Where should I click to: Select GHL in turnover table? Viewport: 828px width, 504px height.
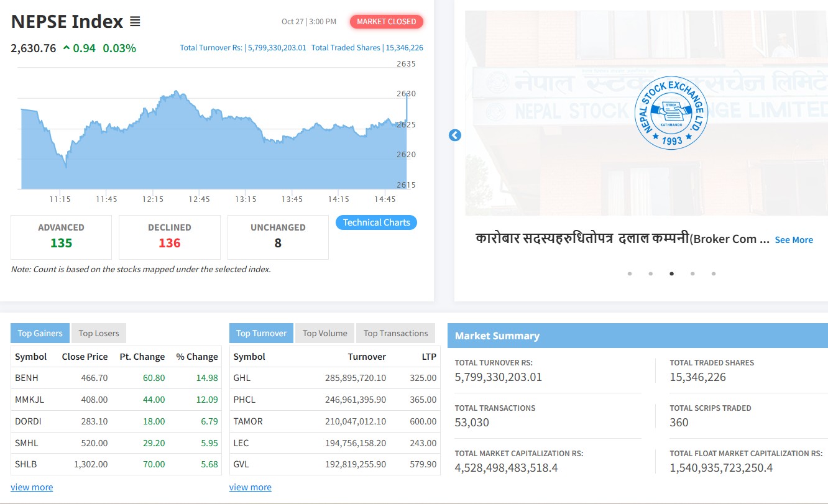coord(242,378)
